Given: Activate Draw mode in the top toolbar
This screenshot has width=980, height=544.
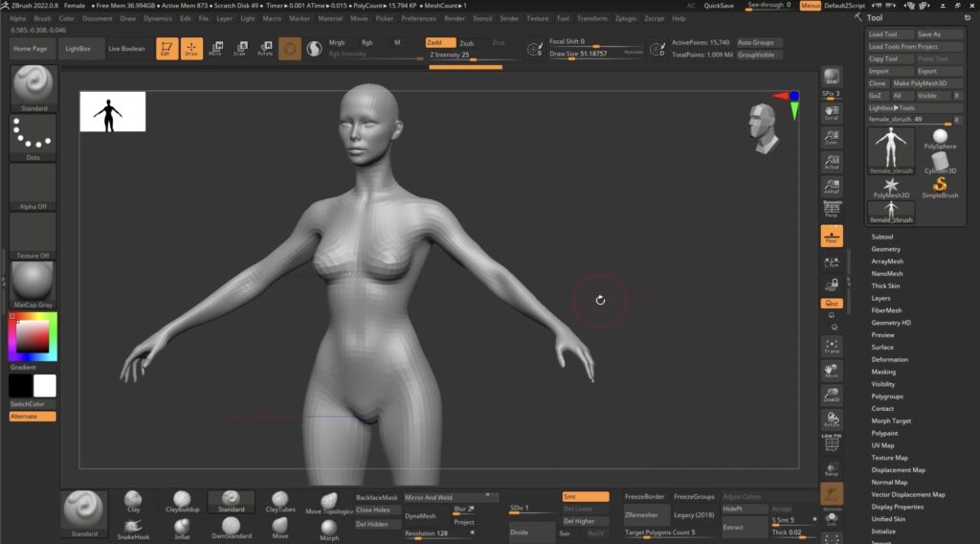Looking at the screenshot, I should pos(191,48).
